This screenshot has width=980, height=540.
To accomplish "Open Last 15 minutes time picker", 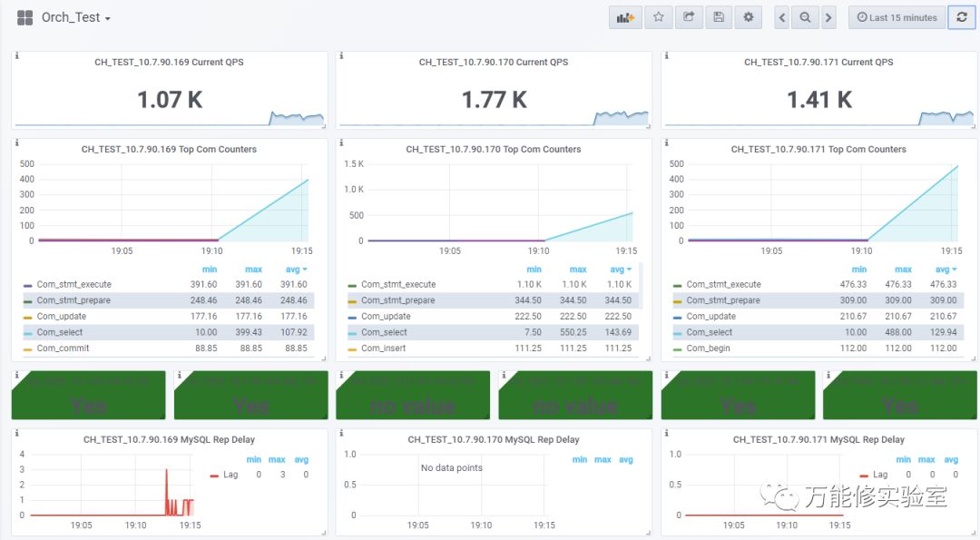I will (897, 17).
